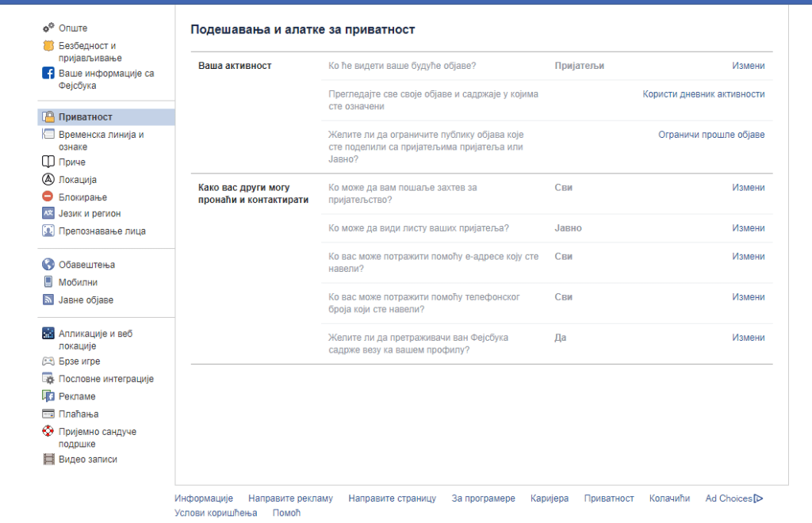This screenshot has height=523, width=812.
Task: Open the Приче section
Action: tap(71, 162)
